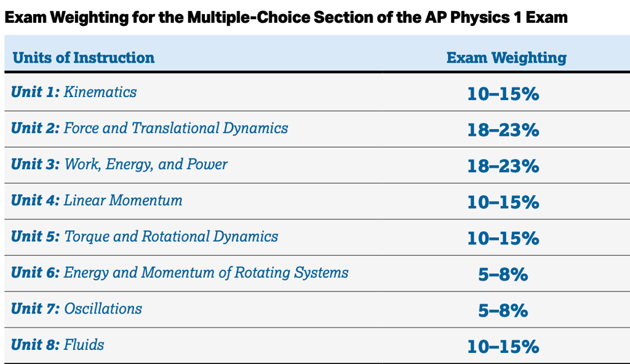This screenshot has width=630, height=364.
Task: Select the 10–15% weighting for Fluids
Action: tap(503, 347)
